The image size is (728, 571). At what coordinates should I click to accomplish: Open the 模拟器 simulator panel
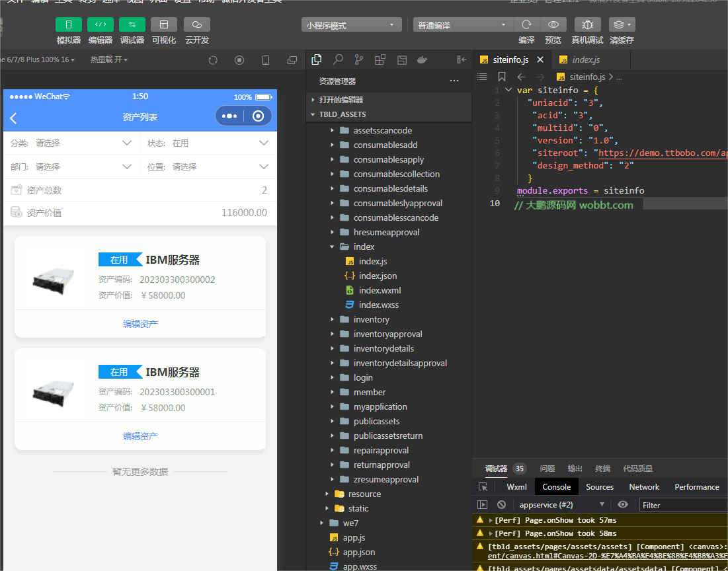tap(69, 24)
